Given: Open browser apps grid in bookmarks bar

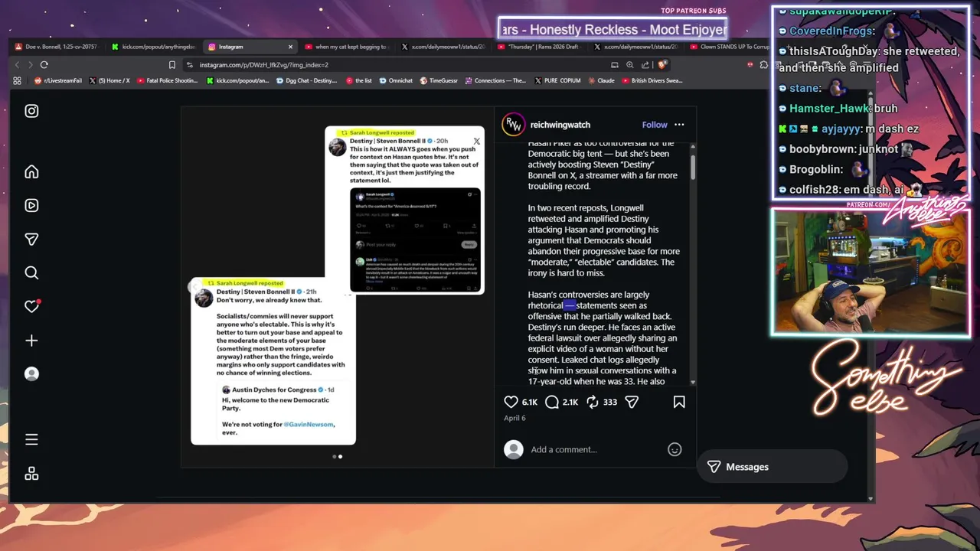Looking at the screenshot, I should 17,80.
